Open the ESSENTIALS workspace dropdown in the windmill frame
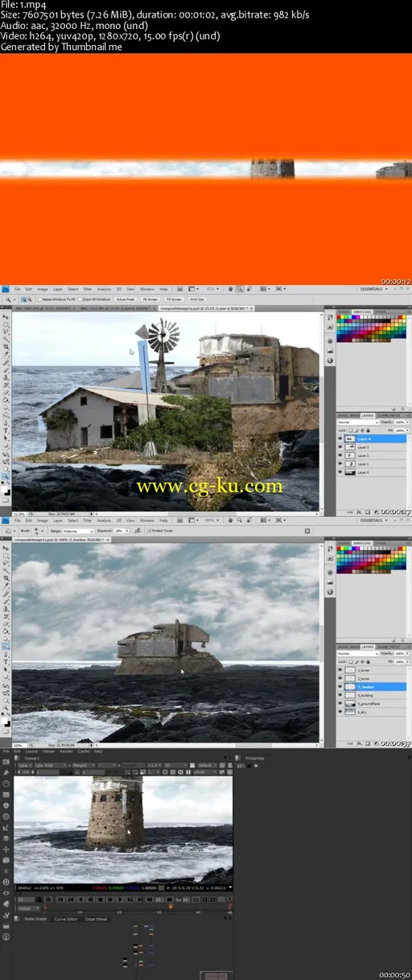 (x=373, y=289)
